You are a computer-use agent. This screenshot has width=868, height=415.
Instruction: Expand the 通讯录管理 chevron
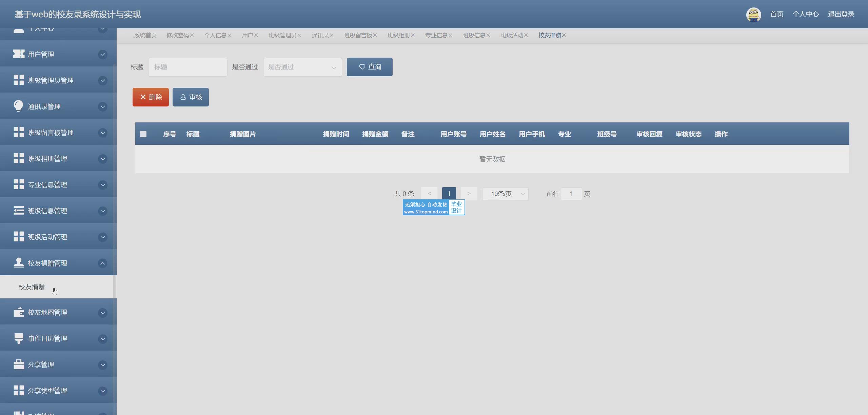click(x=103, y=106)
